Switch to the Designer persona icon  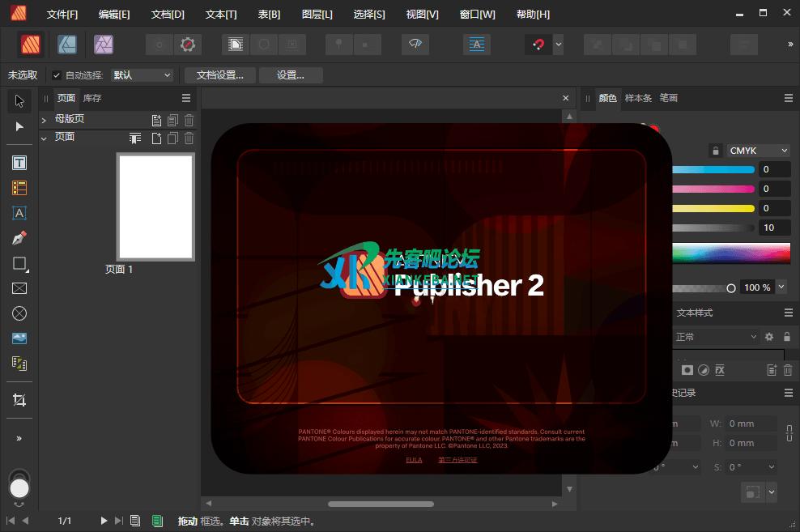67,44
